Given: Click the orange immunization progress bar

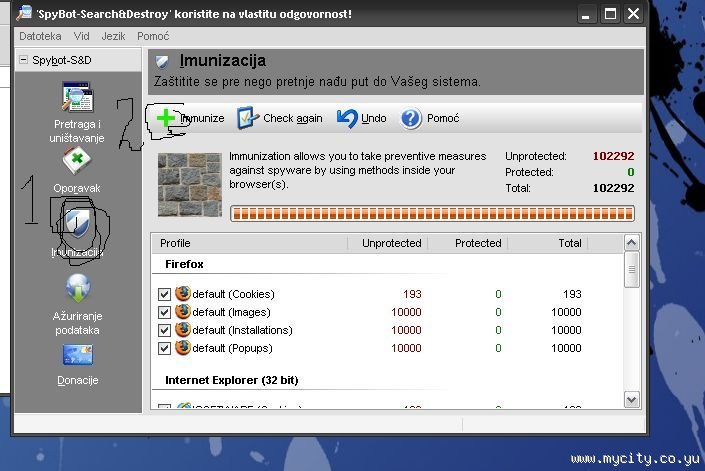Looking at the screenshot, I should [432, 213].
